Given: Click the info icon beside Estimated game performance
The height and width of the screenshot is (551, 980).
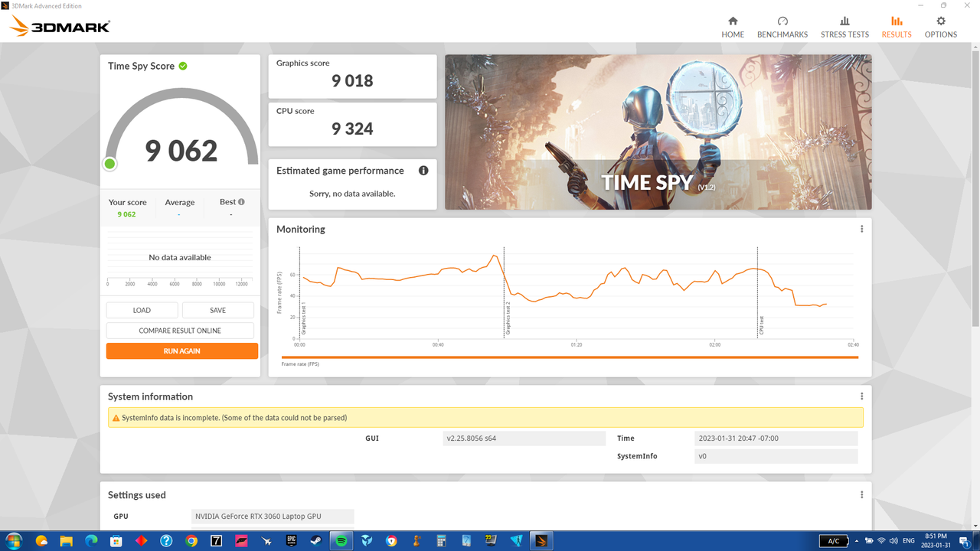Looking at the screenshot, I should pos(423,171).
